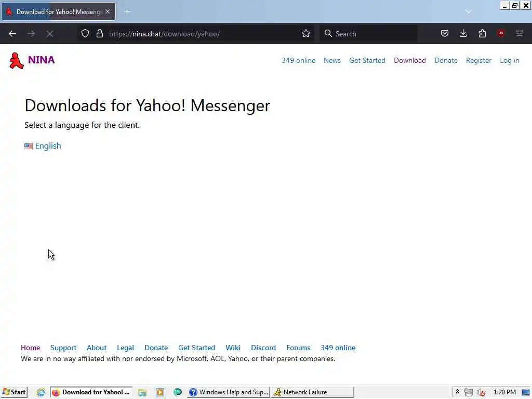Bookmark this page with the star icon
The image size is (532, 399).
pyautogui.click(x=306, y=33)
